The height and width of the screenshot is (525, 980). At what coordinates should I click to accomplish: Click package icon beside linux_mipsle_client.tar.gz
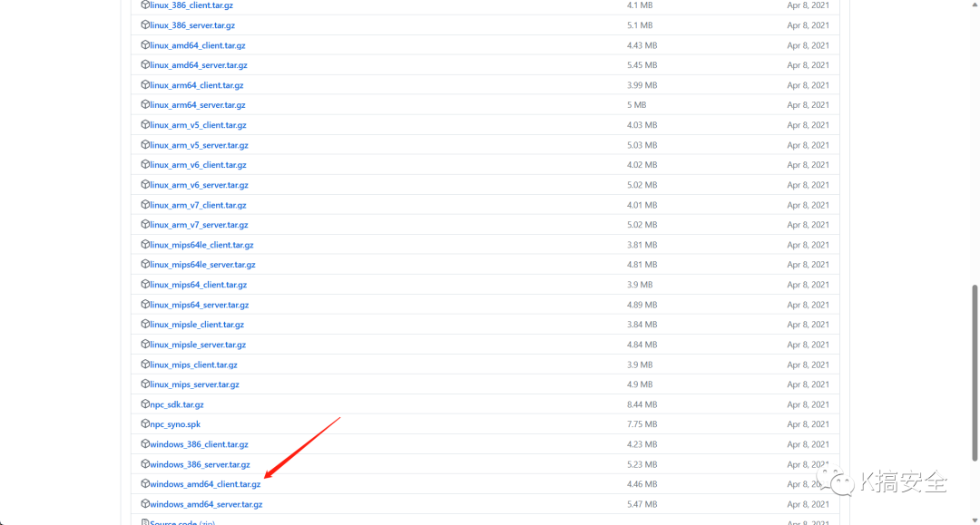coord(145,325)
